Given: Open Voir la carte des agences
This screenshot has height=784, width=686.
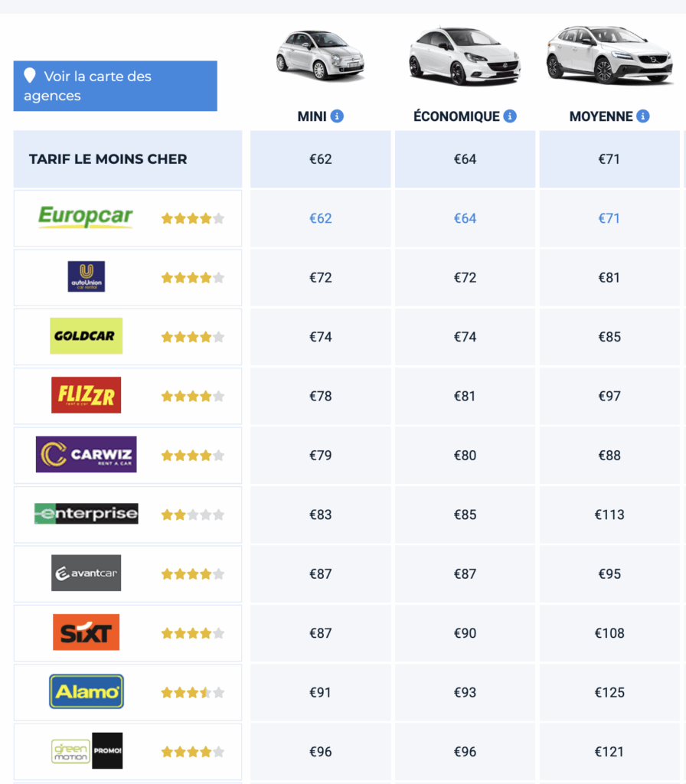Looking at the screenshot, I should pyautogui.click(x=115, y=86).
